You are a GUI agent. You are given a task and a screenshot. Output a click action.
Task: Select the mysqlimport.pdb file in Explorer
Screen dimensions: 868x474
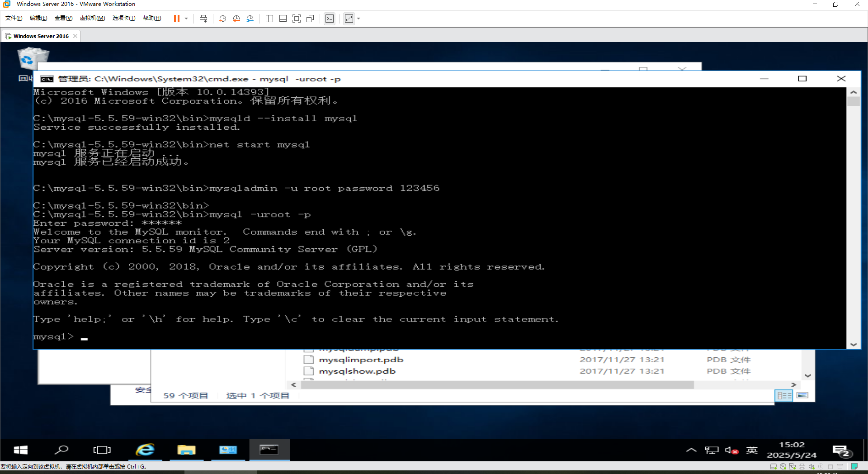[361, 360]
